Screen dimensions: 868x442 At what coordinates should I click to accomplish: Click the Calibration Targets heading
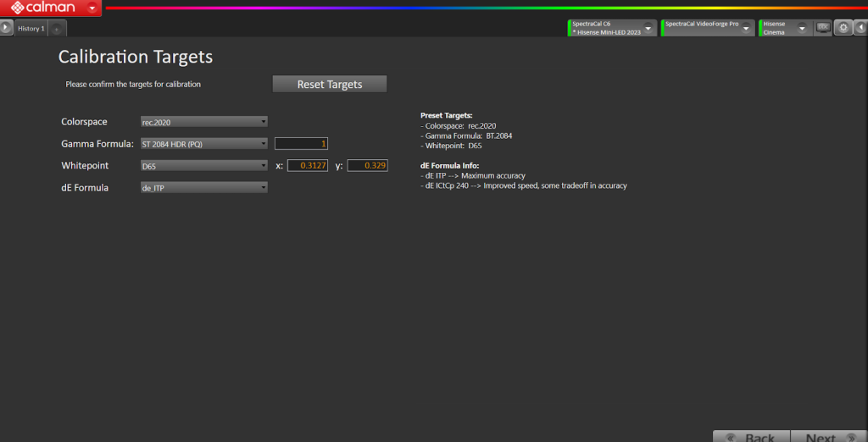point(136,57)
